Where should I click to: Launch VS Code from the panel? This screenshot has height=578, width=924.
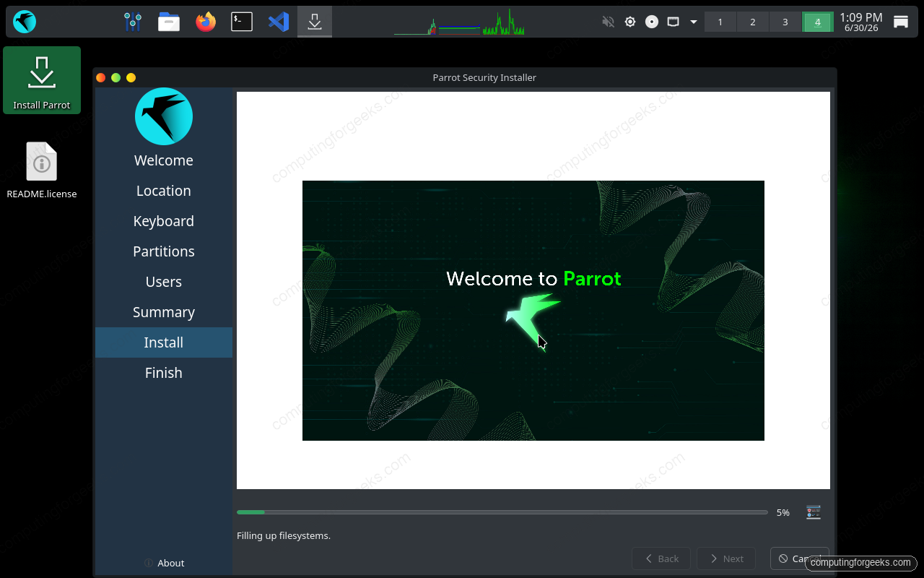tap(279, 22)
